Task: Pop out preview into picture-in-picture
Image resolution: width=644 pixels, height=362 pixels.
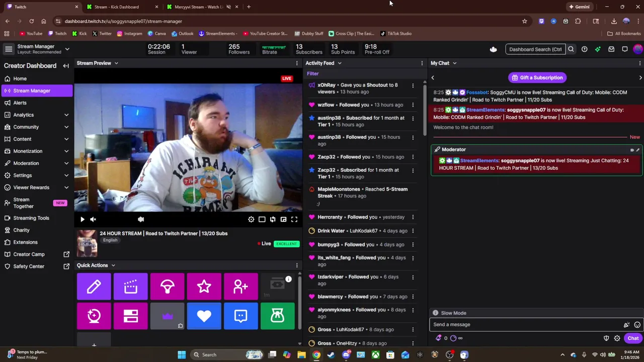Action: tap(284, 219)
